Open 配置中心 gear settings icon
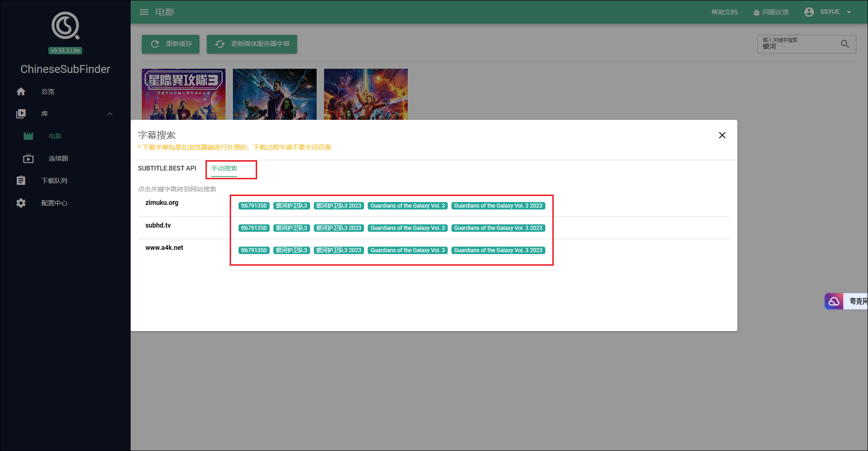868x451 pixels. pyautogui.click(x=21, y=203)
